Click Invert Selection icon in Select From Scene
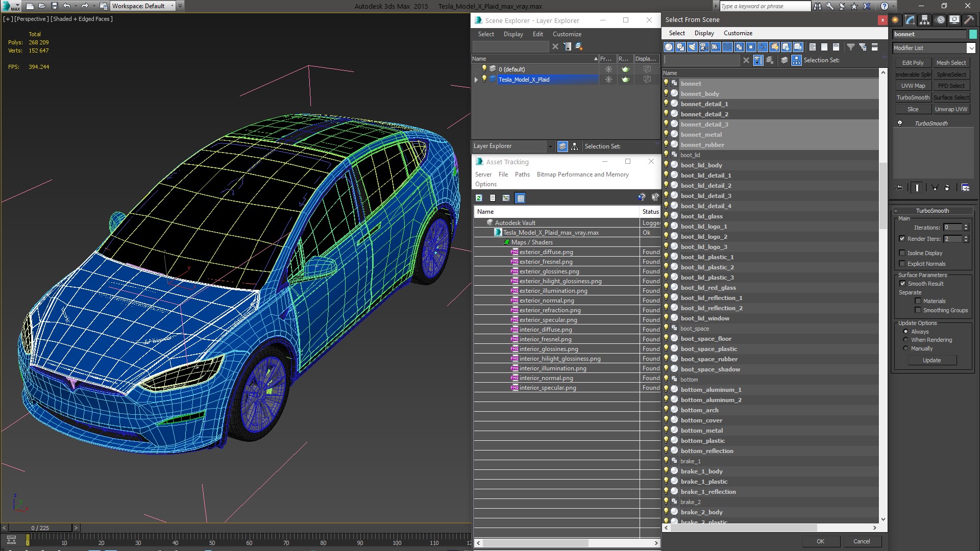 click(x=836, y=47)
